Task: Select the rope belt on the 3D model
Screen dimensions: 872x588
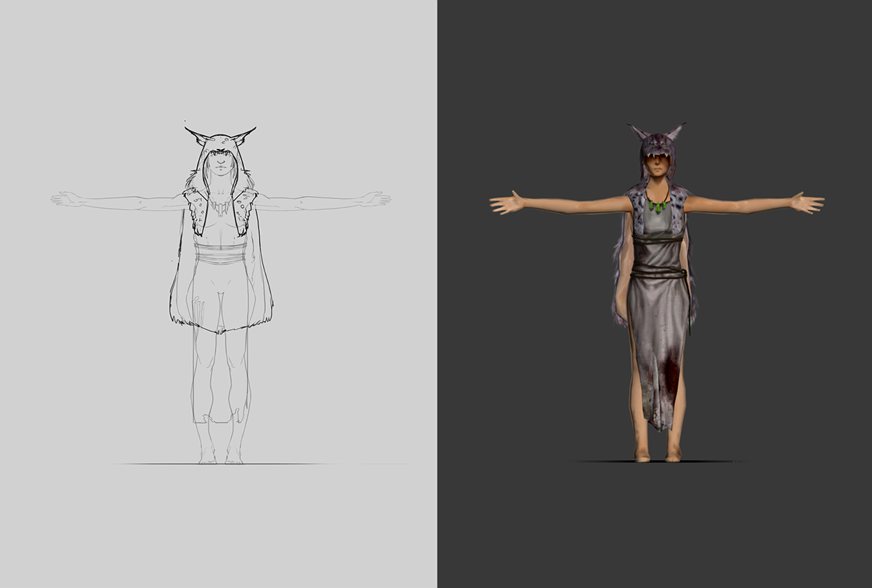Action: point(658,273)
